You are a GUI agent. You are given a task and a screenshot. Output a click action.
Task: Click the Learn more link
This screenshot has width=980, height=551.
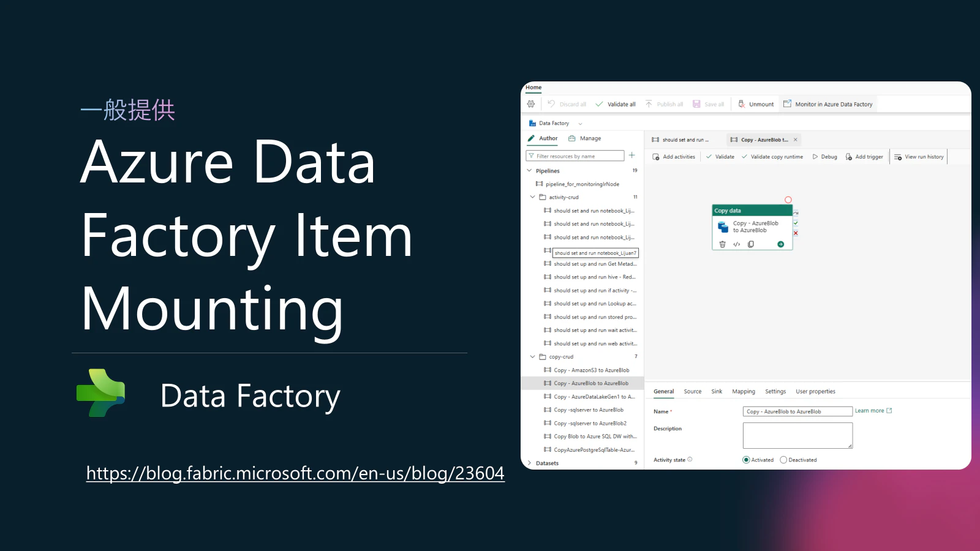(x=873, y=411)
